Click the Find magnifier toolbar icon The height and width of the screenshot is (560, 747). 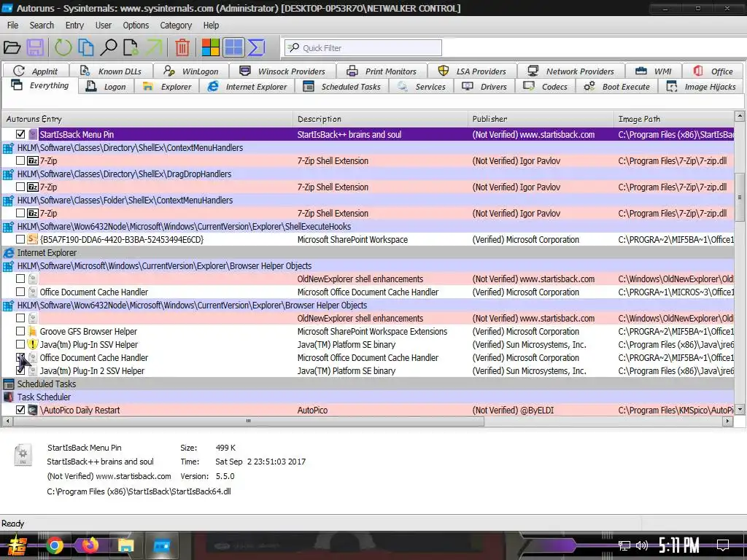click(x=109, y=47)
